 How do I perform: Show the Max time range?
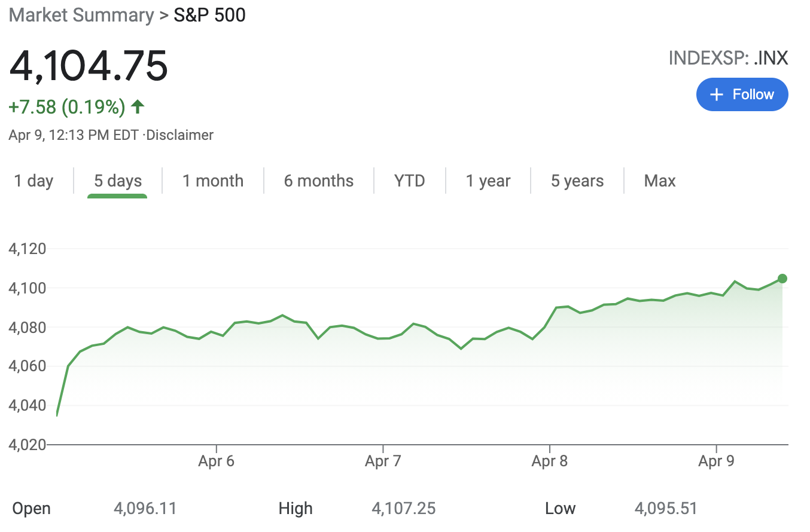[x=659, y=181]
